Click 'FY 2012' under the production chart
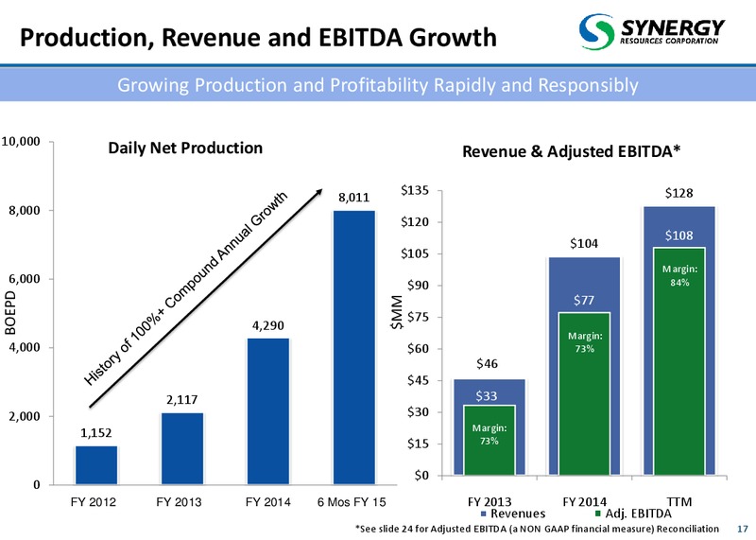This screenshot has width=756, height=540. point(93,502)
